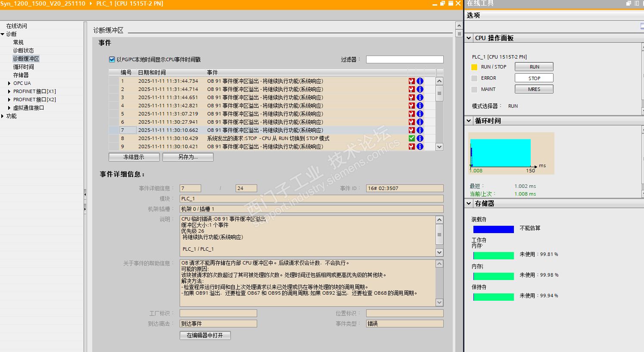The image size is (644, 352).
Task: Click the 在编辑器中打开 button
Action: [x=205, y=335]
